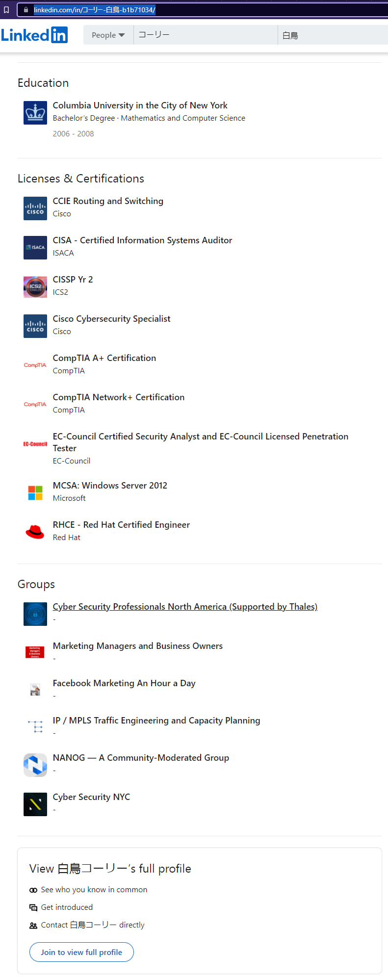
Task: Click the browser bookmark icon
Action: click(x=6, y=10)
